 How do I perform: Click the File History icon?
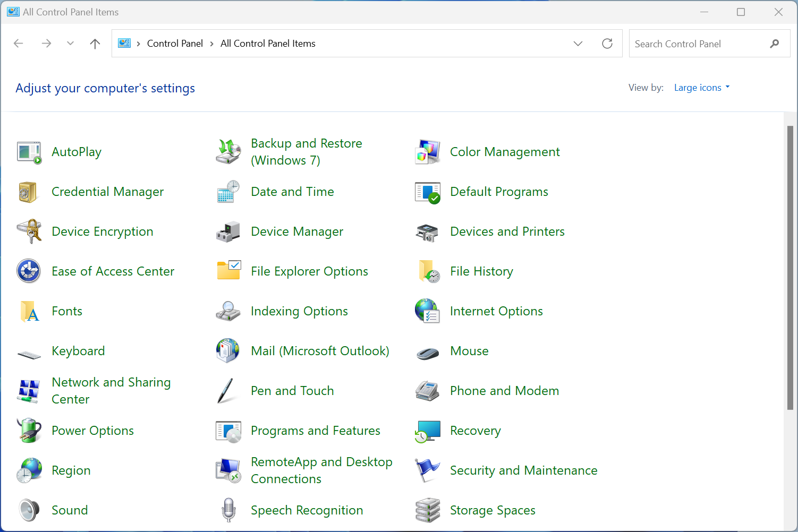click(429, 271)
